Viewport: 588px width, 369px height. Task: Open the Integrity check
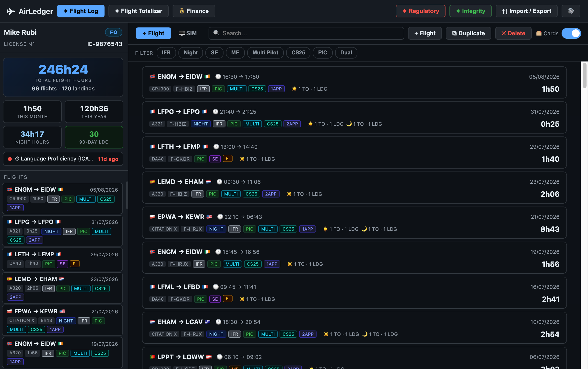(470, 11)
